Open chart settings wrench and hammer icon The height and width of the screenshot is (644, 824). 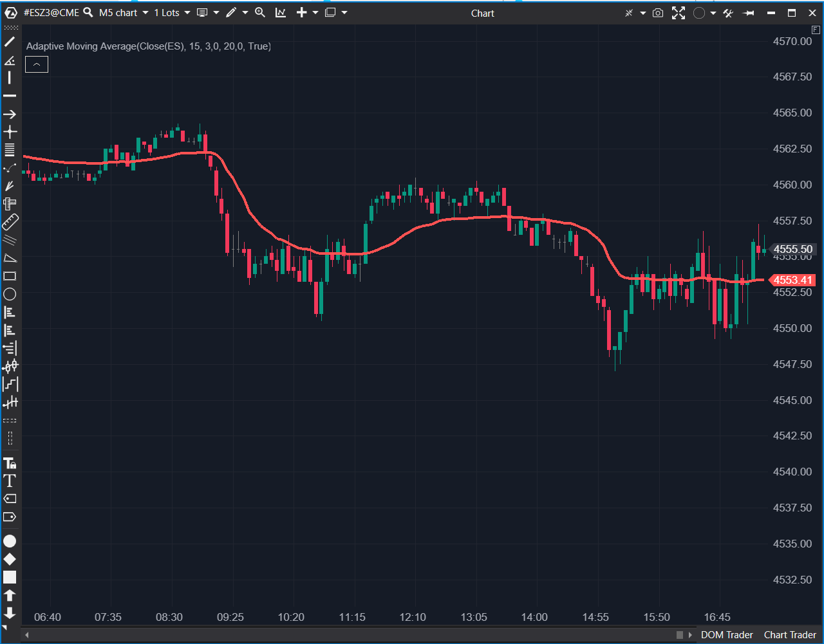728,13
